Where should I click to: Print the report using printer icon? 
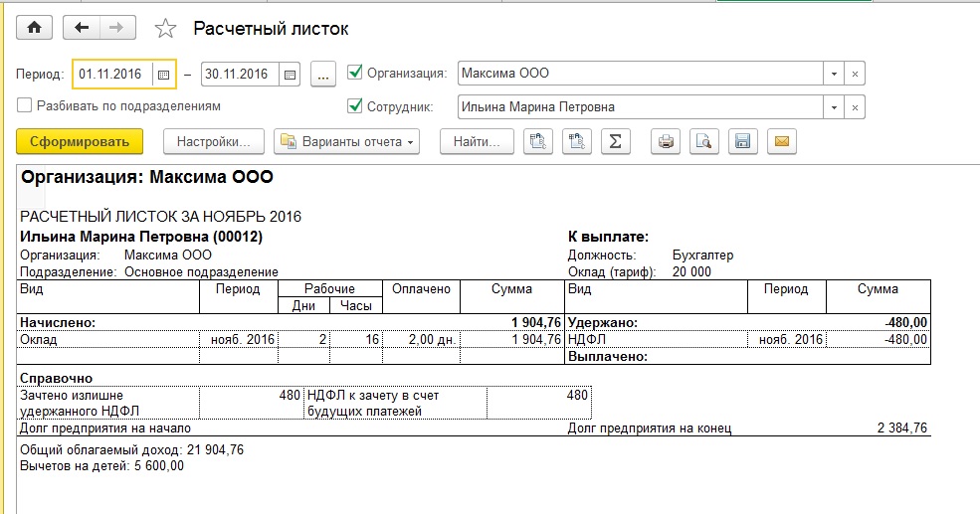pos(666,142)
